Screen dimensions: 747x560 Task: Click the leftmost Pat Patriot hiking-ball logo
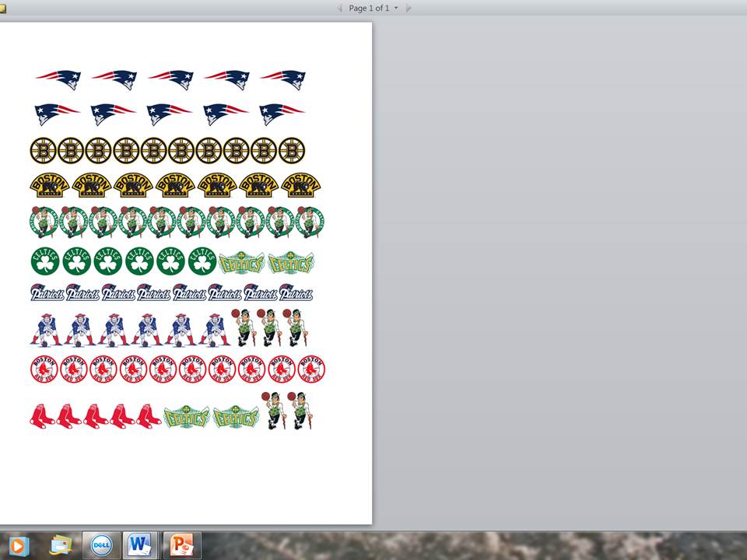[x=45, y=329]
